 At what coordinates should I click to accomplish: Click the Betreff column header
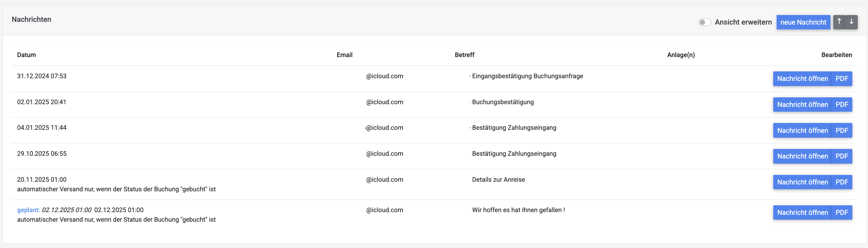point(464,55)
